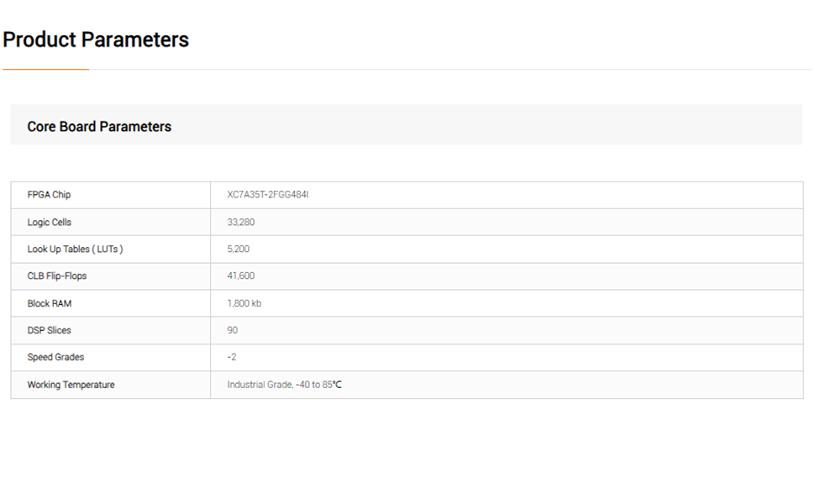Click the orange underline below the heading
815x504 pixels.
pos(46,69)
